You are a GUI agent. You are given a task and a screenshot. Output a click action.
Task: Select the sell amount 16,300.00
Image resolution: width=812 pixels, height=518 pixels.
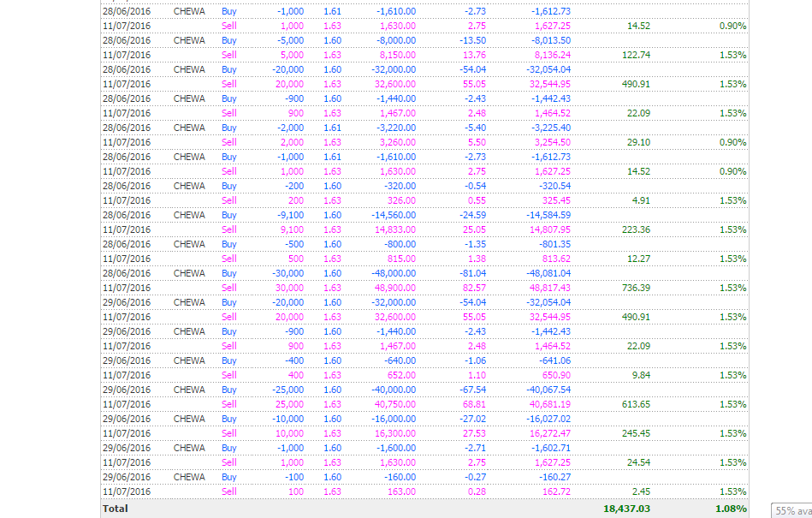(395, 432)
